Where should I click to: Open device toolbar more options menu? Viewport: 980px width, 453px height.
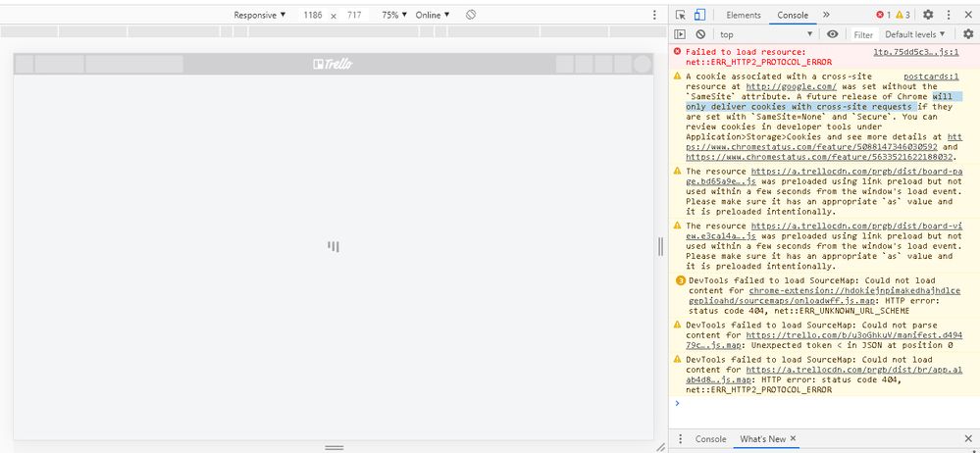tap(654, 15)
